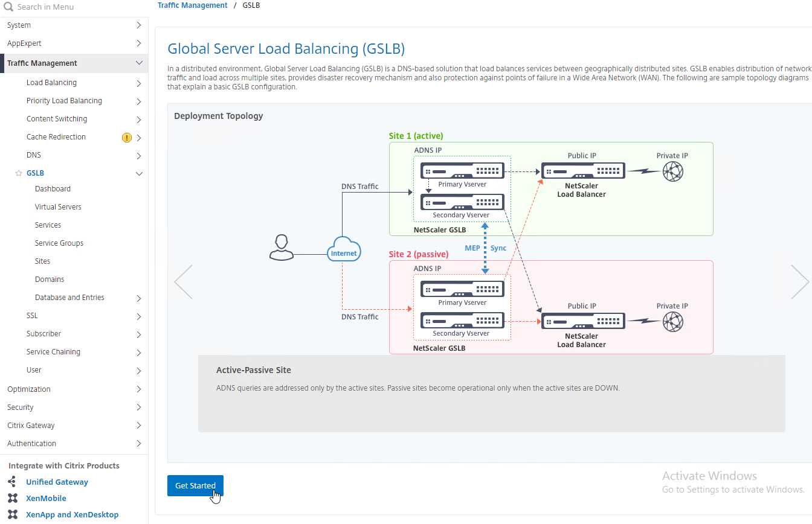Open the Unified Gateway link

pos(57,482)
